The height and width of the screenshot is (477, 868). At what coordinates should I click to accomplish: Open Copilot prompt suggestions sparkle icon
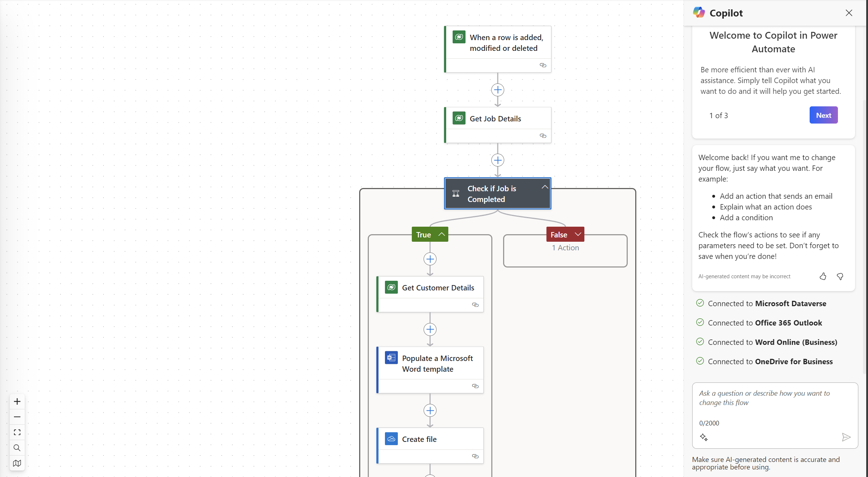(704, 437)
